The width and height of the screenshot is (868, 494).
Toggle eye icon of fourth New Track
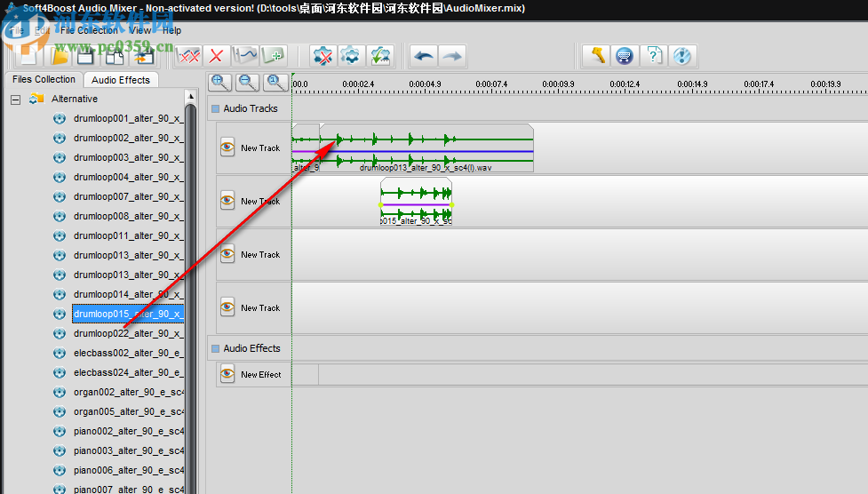click(227, 307)
